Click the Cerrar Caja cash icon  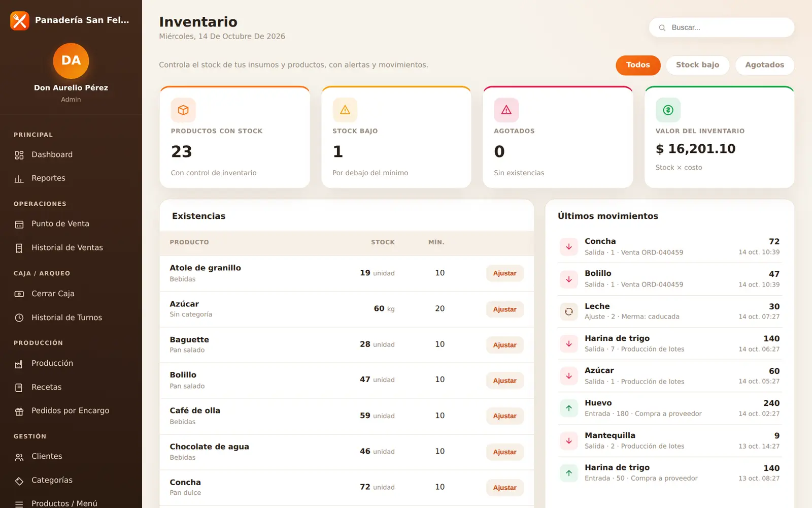point(19,294)
